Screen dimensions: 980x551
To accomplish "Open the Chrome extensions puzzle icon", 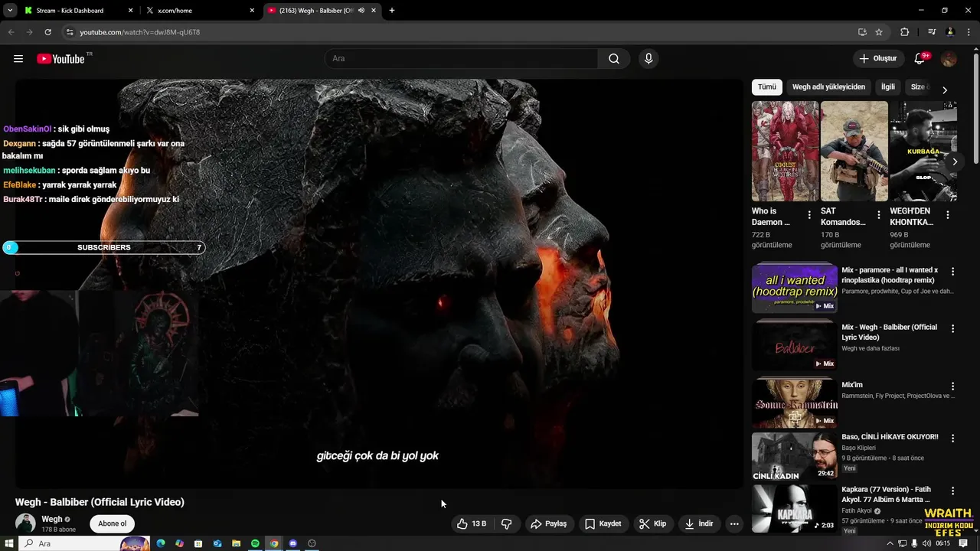I will tap(904, 32).
